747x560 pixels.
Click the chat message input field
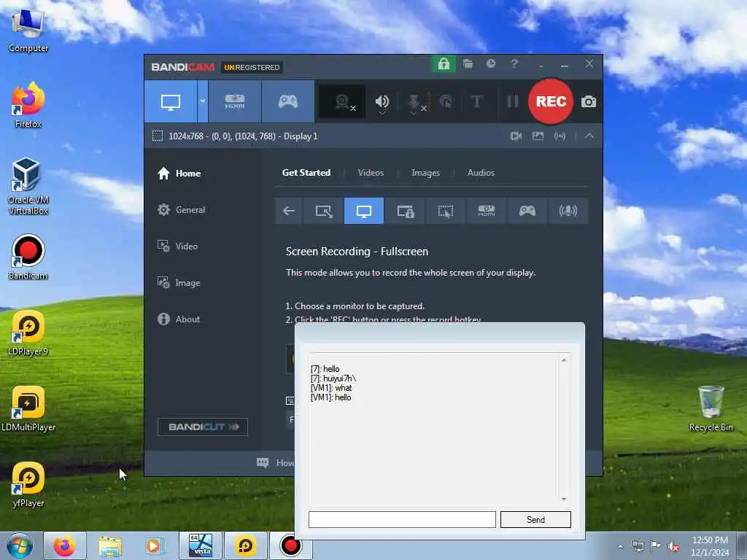(x=402, y=519)
